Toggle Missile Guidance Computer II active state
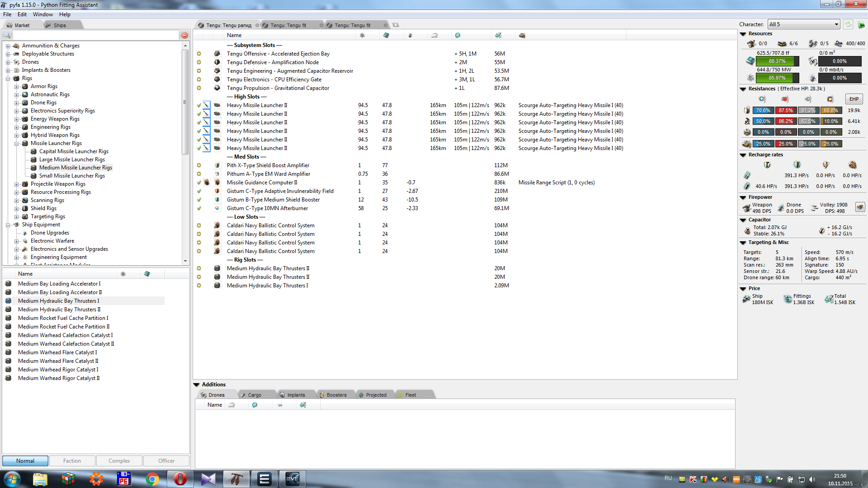Viewport: 868px width, 488px height. coord(199,183)
